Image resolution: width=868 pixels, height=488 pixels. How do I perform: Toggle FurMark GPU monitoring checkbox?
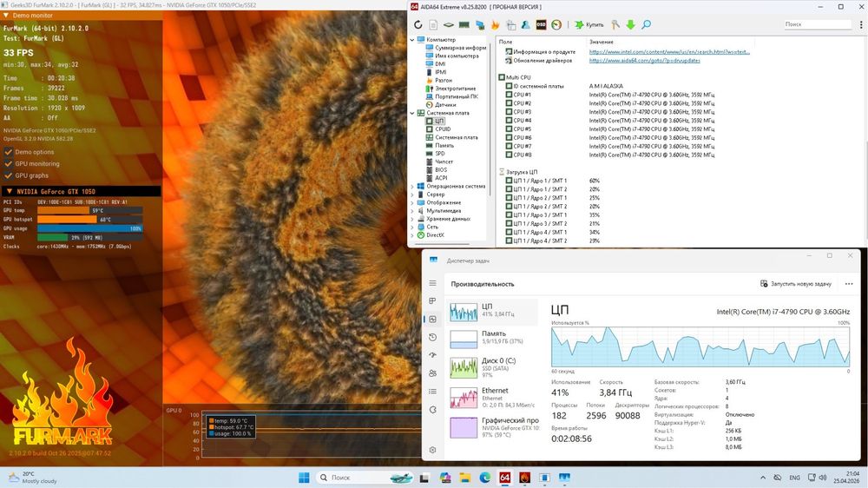coord(9,163)
